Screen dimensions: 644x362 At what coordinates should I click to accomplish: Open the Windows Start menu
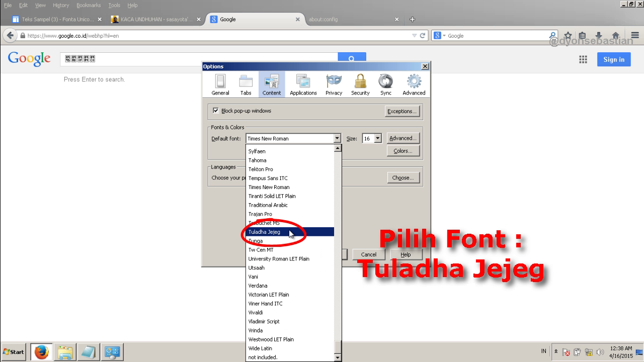[14, 352]
